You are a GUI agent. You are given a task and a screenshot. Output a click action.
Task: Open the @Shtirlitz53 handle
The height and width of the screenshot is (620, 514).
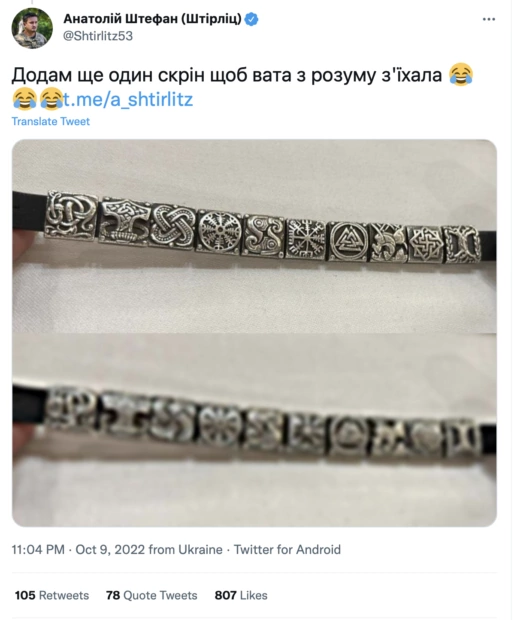(x=98, y=36)
